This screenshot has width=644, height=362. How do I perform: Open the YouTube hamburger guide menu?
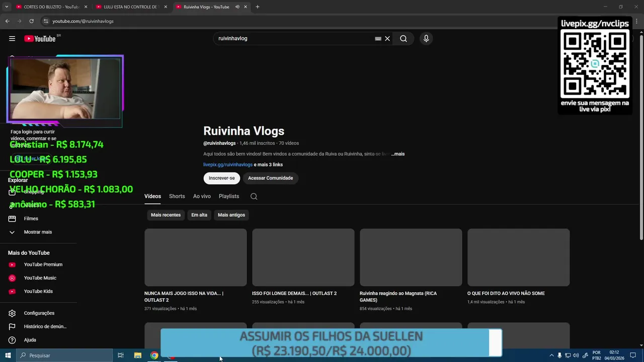(x=12, y=39)
